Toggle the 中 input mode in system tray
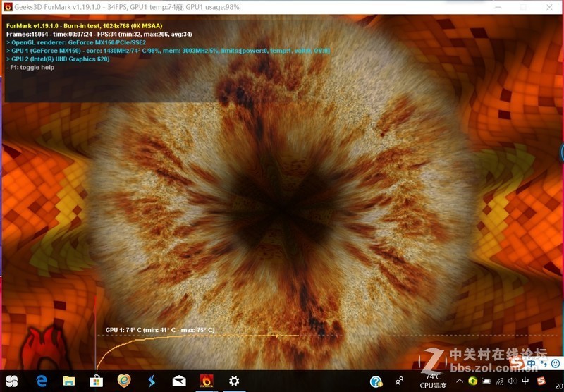This screenshot has height=392, width=564. click(525, 381)
